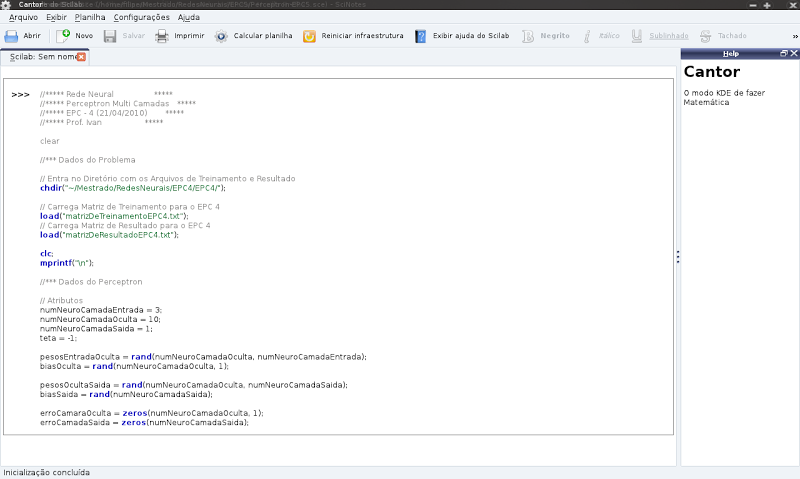Close the Scilab: Sem nome tab
This screenshot has height=479, width=800.
click(81, 57)
